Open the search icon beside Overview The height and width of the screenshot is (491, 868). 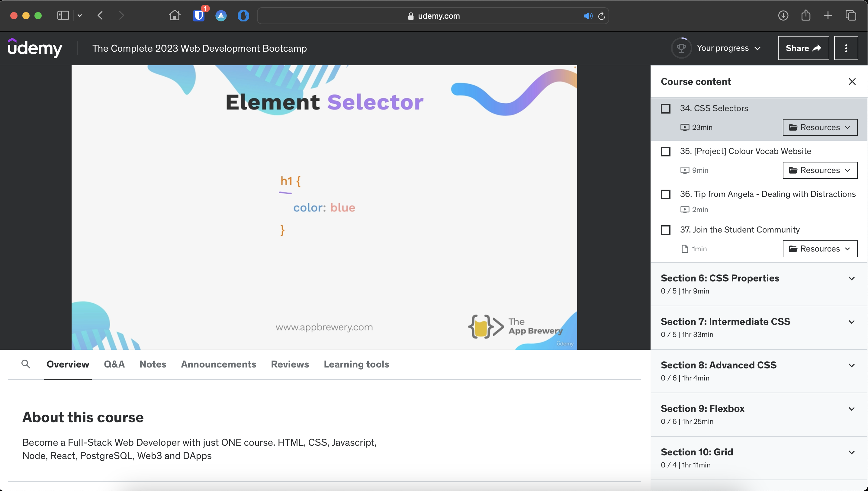(26, 364)
